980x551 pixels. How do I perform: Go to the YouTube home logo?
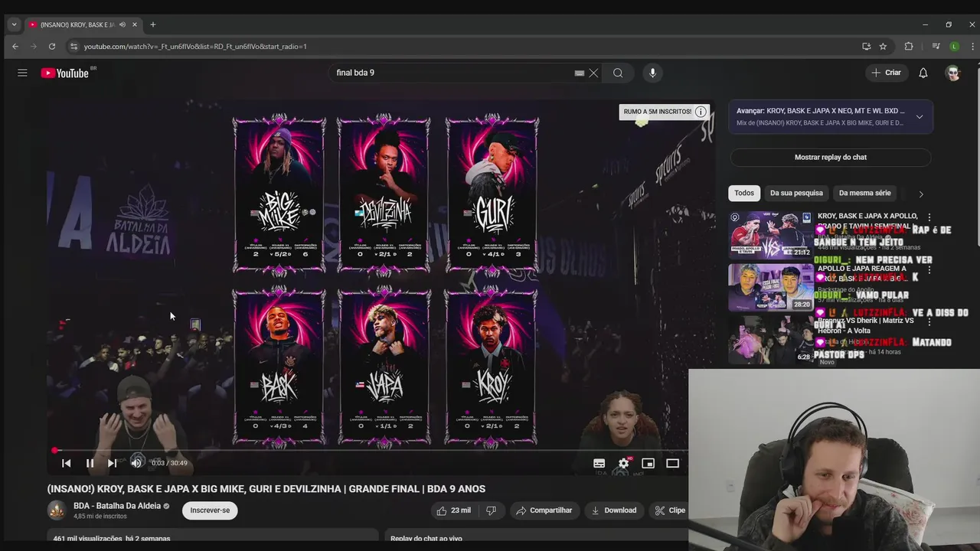tap(65, 73)
